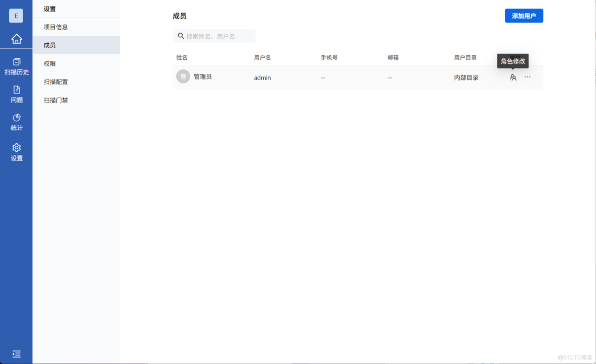Open the more actions ellipsis for the admin row
The width and height of the screenshot is (596, 364).
527,77
